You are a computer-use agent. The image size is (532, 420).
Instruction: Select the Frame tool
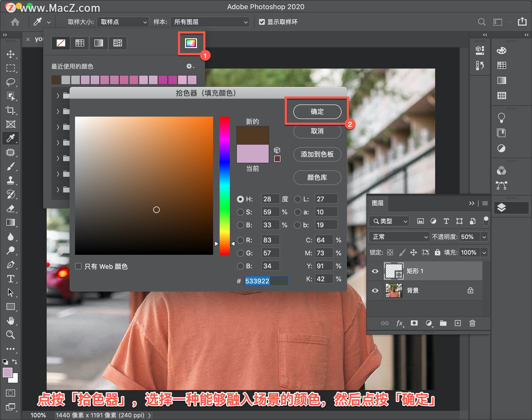click(x=11, y=124)
